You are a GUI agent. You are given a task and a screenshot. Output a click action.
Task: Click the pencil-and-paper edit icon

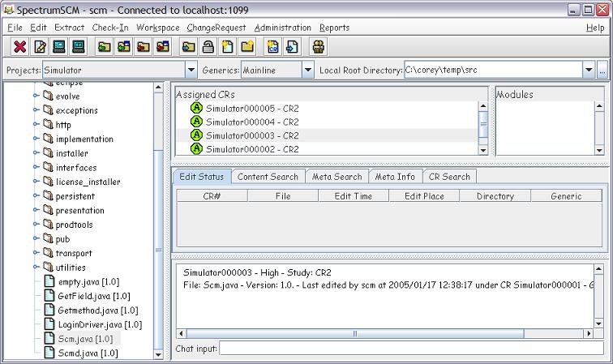tap(40, 47)
